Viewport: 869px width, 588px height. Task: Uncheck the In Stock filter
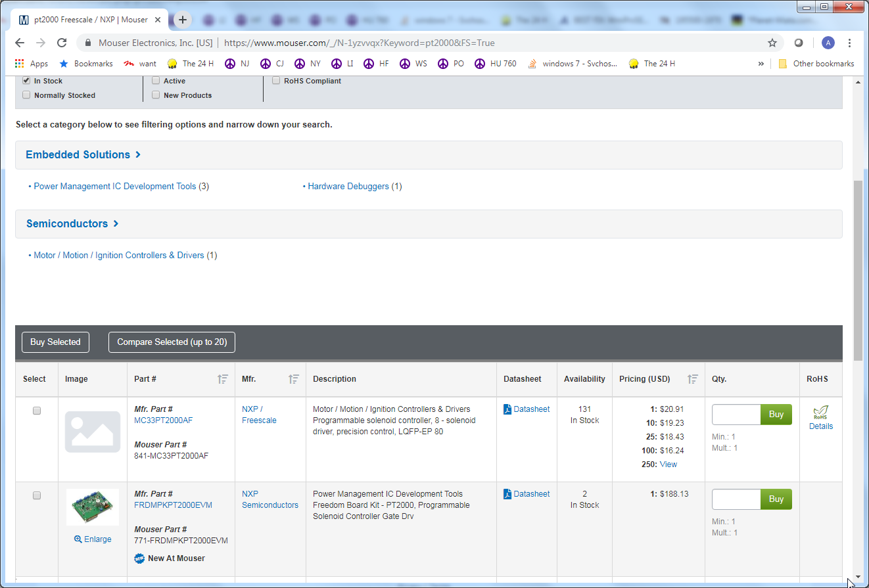pyautogui.click(x=26, y=80)
